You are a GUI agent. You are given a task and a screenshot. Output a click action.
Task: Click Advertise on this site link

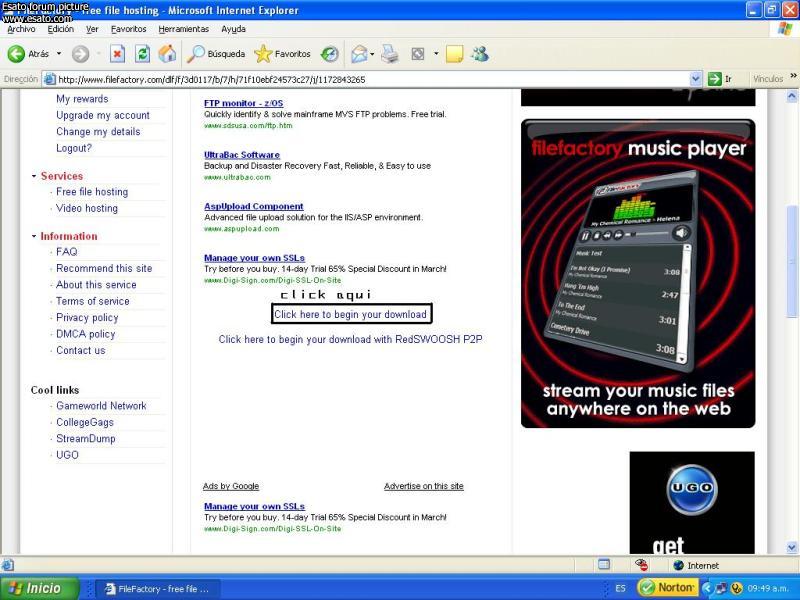tap(423, 486)
